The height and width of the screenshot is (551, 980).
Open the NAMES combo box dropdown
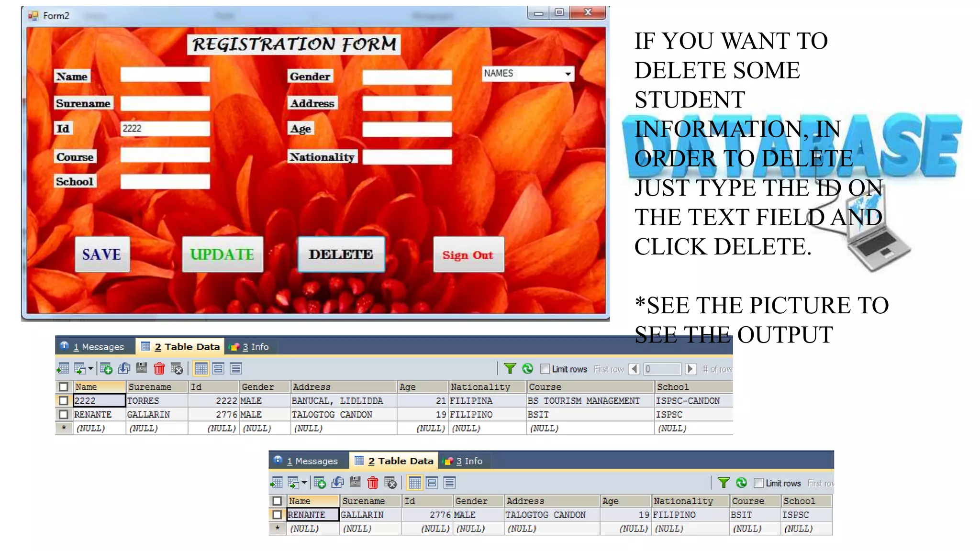pos(568,74)
